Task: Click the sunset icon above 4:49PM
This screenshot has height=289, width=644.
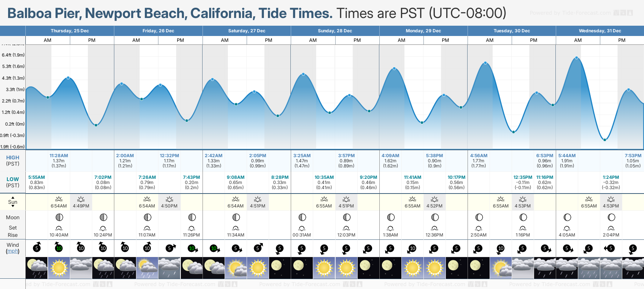Action: [x=81, y=199]
